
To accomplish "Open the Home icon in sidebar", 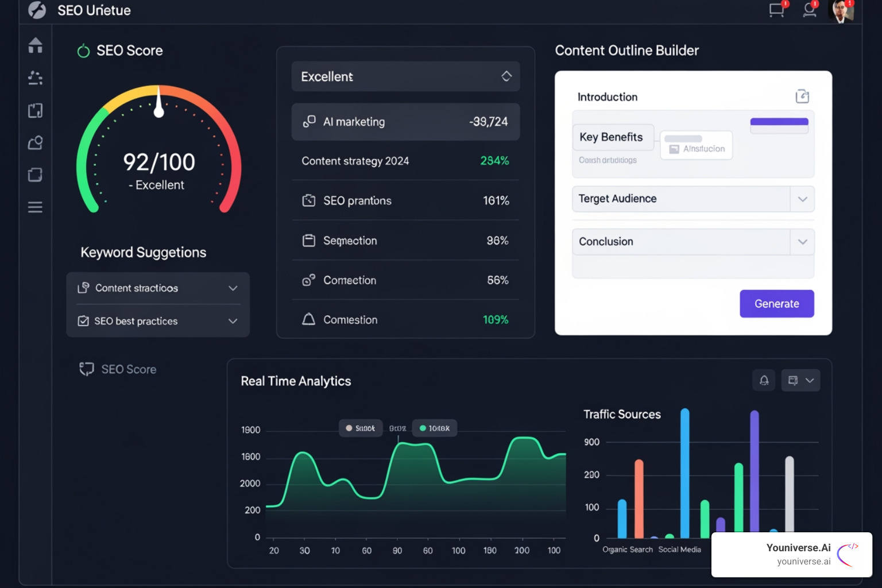I will 36,45.
